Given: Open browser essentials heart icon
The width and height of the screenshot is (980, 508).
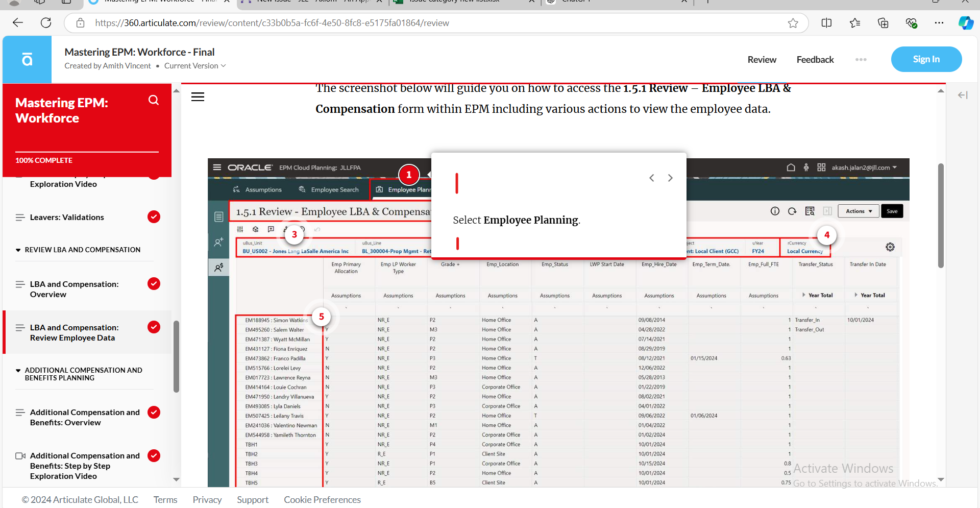Looking at the screenshot, I should point(911,23).
